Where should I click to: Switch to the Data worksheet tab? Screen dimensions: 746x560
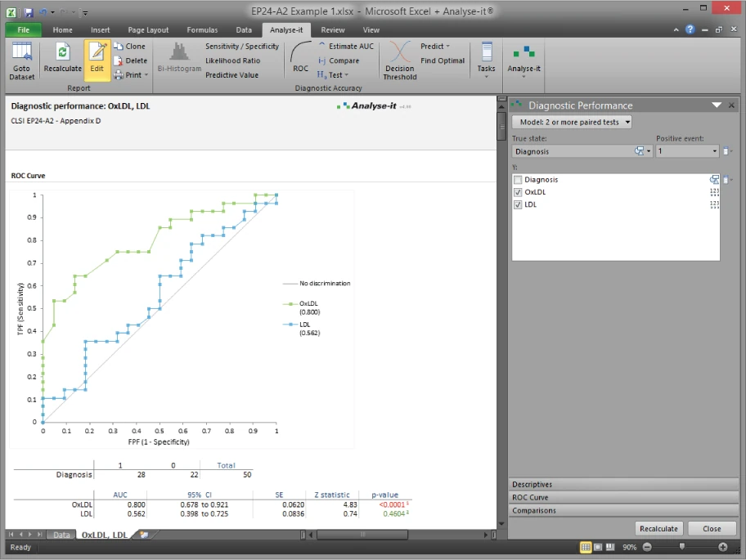pyautogui.click(x=61, y=535)
